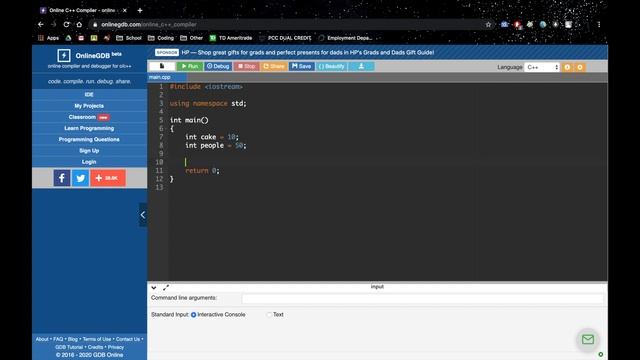
Task: Download the code using download icon
Action: pos(361,66)
